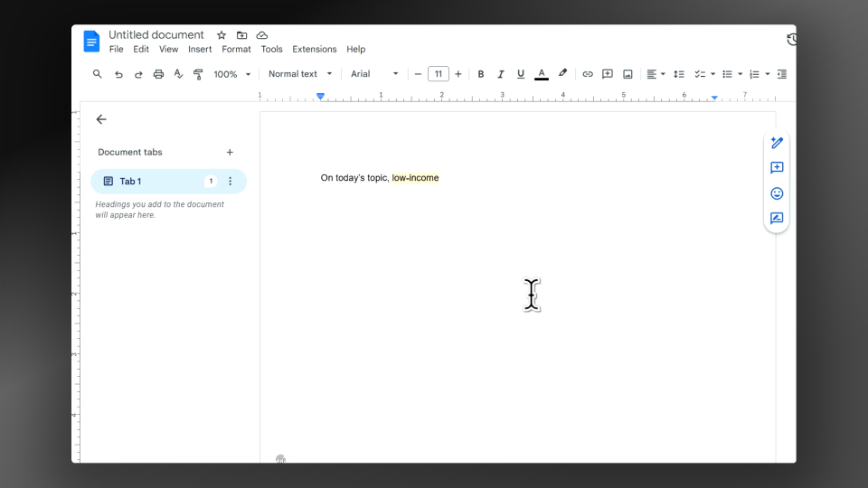Image resolution: width=868 pixels, height=488 pixels.
Task: Click the Tab 1 badge showing 1
Action: coord(211,181)
